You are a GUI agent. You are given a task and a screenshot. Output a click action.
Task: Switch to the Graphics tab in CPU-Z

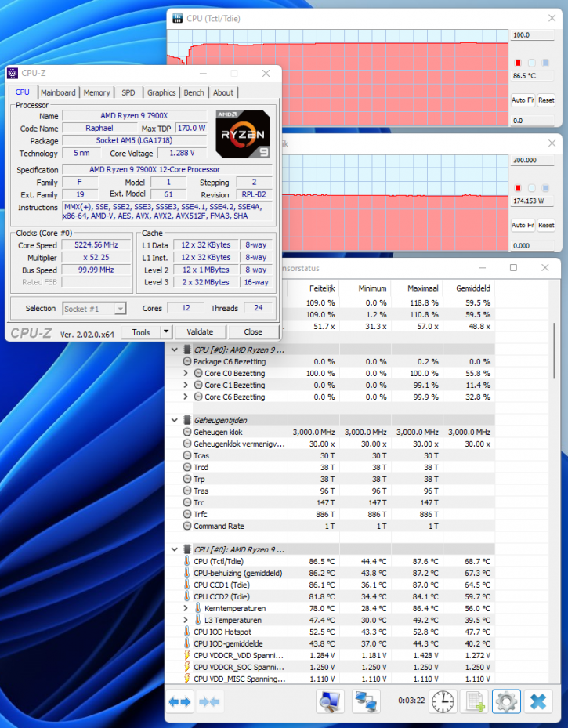click(161, 92)
